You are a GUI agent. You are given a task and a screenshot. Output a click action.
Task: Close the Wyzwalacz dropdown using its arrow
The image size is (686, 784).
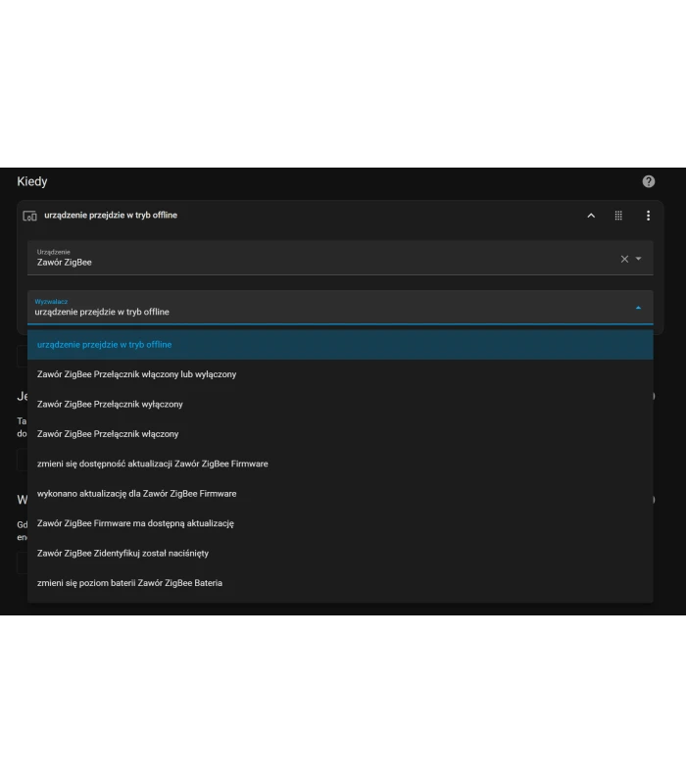click(638, 308)
